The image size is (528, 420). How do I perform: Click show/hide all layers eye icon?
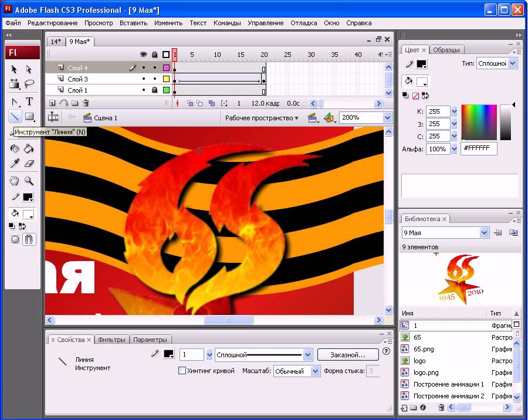click(x=144, y=54)
